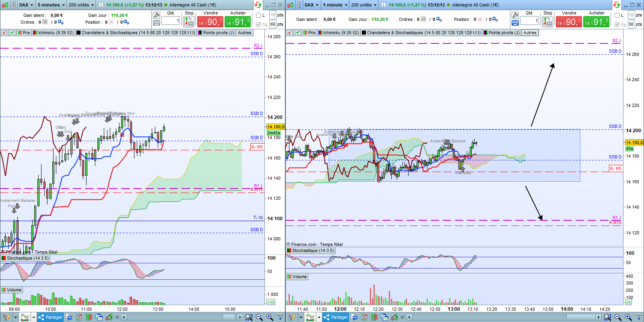Viewport: 644px width, 322px height.
Task: Zoom out magnifier in left bottom toolbar
Action: 259,317
